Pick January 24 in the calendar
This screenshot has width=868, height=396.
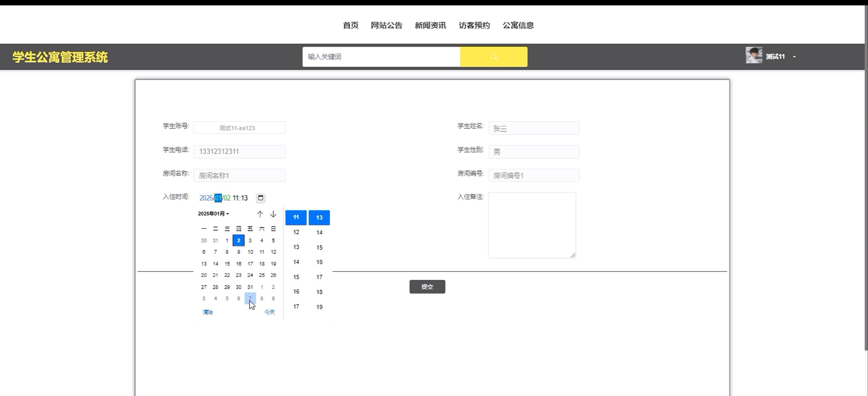[250, 275]
